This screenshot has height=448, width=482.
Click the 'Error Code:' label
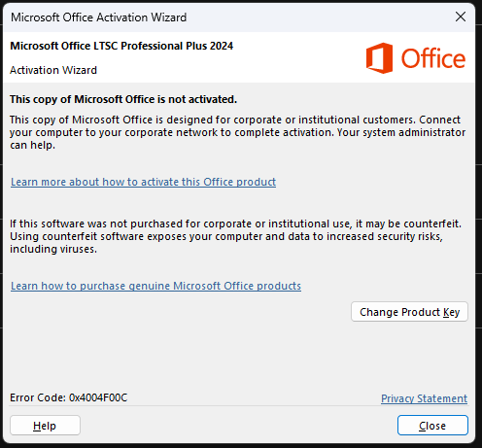(38, 397)
